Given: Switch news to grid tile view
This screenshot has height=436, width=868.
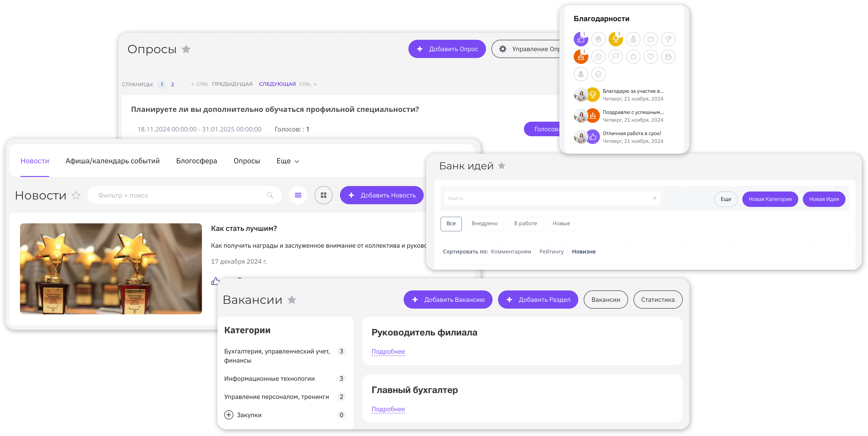Looking at the screenshot, I should coord(323,195).
